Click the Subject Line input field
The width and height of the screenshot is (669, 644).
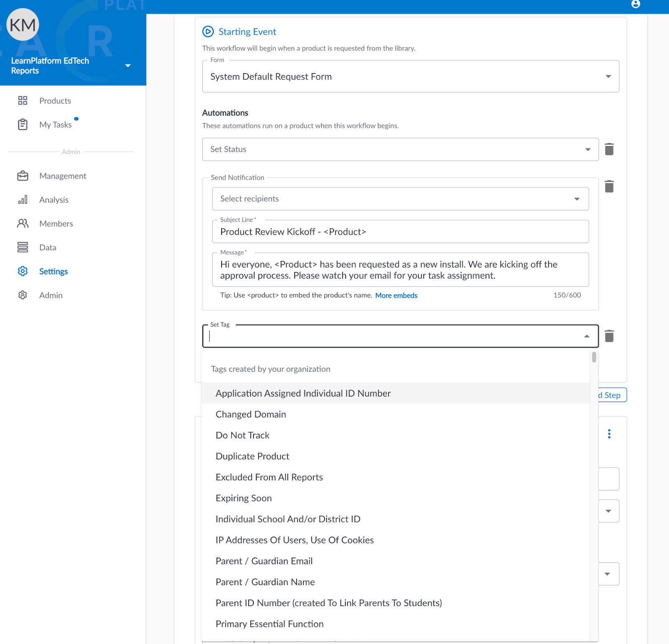401,232
